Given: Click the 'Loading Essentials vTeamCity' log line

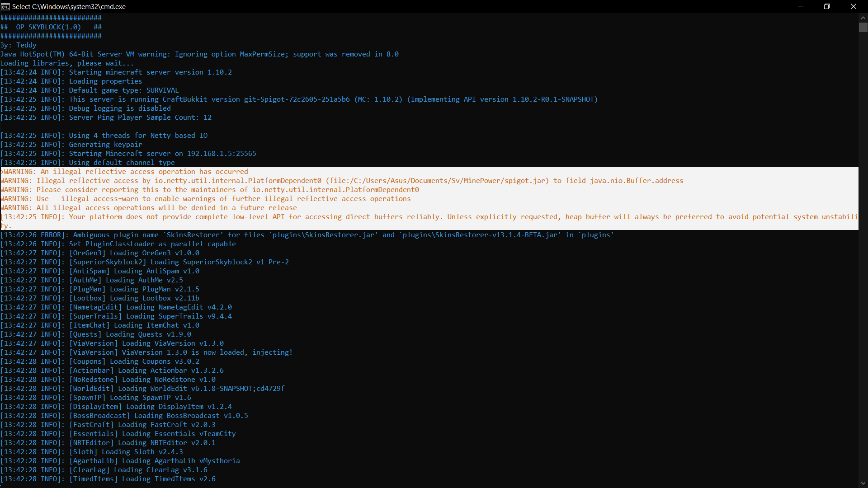Looking at the screenshot, I should tap(152, 434).
